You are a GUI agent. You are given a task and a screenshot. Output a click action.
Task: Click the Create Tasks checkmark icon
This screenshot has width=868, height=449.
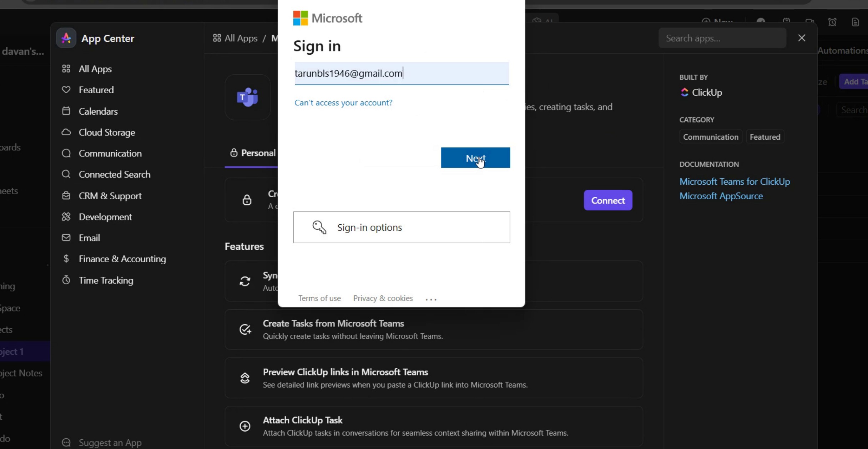pos(245,329)
